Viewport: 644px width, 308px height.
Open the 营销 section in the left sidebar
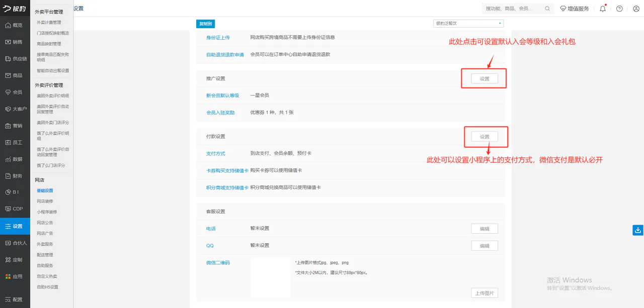15,126
